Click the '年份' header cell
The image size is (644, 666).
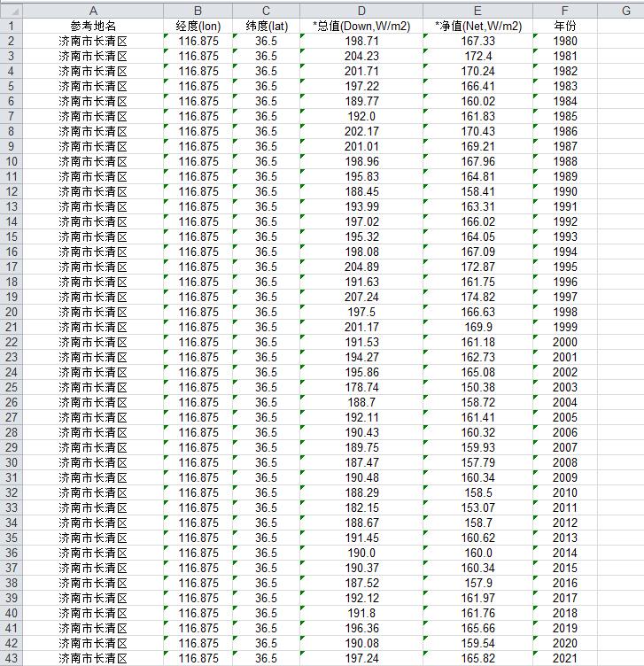(565, 26)
